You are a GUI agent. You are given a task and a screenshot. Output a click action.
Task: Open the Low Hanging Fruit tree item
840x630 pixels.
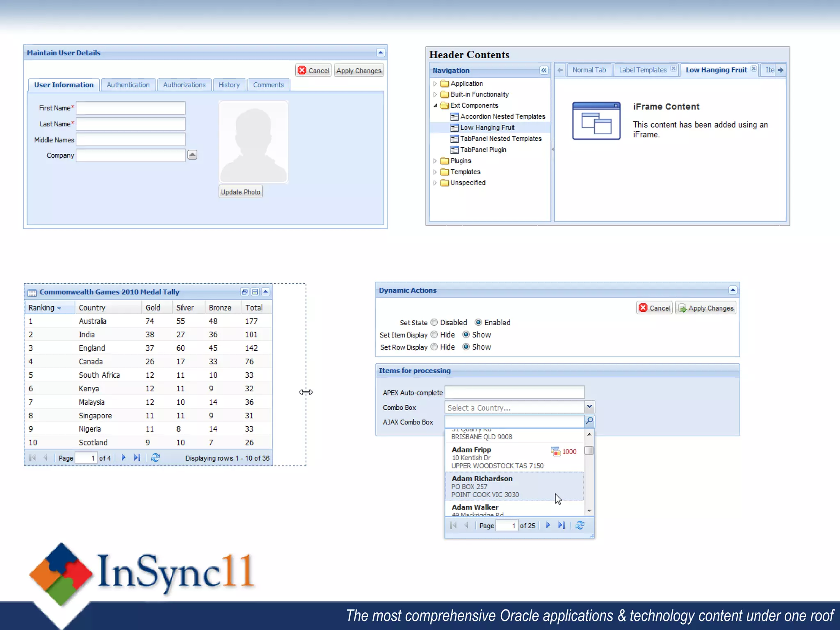click(x=487, y=128)
